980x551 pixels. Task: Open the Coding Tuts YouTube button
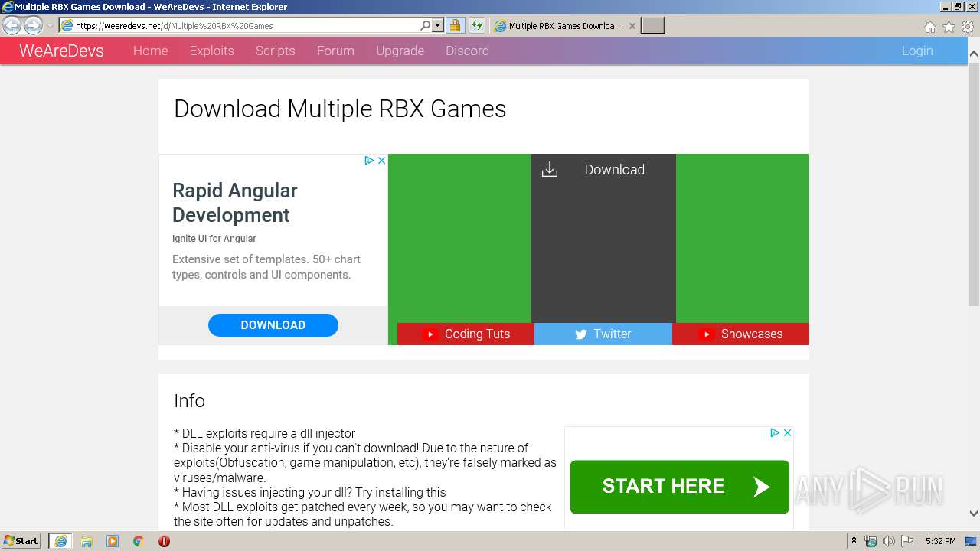click(465, 334)
